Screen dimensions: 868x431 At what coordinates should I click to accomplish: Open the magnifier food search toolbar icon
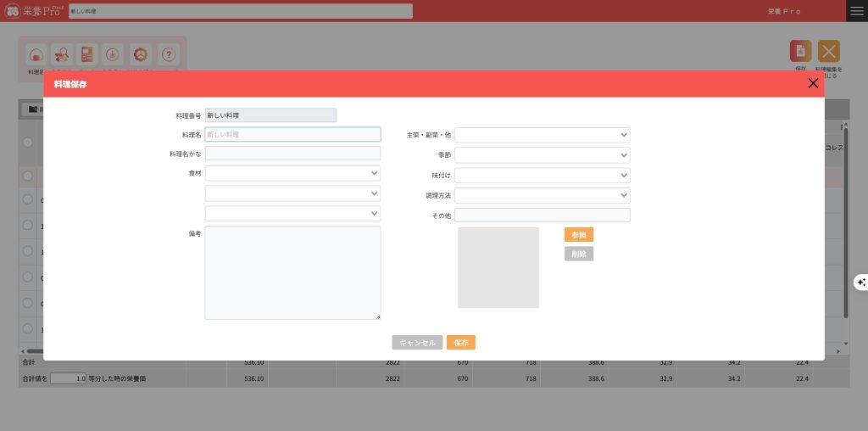point(62,55)
